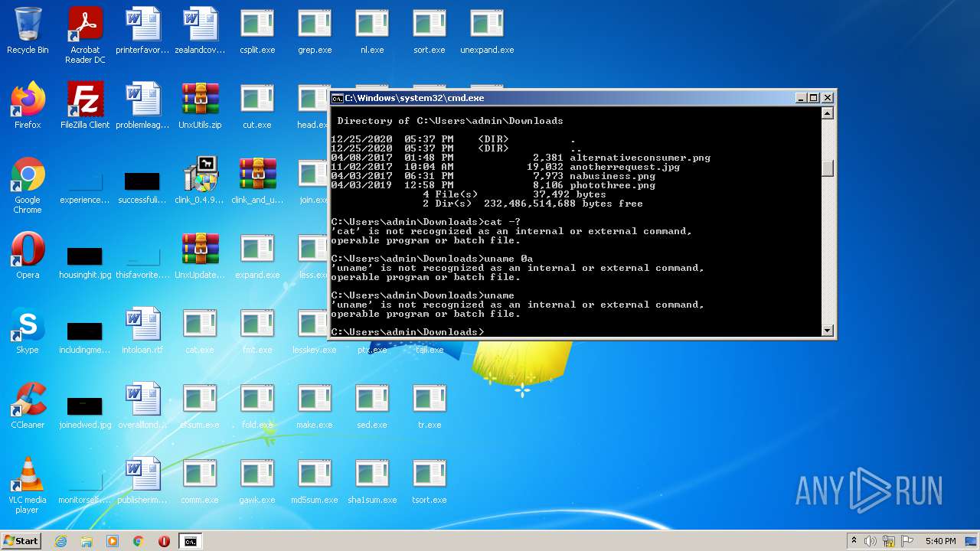980x551 pixels.
Task: Open FileZilla Client shortcut
Action: (x=85, y=106)
